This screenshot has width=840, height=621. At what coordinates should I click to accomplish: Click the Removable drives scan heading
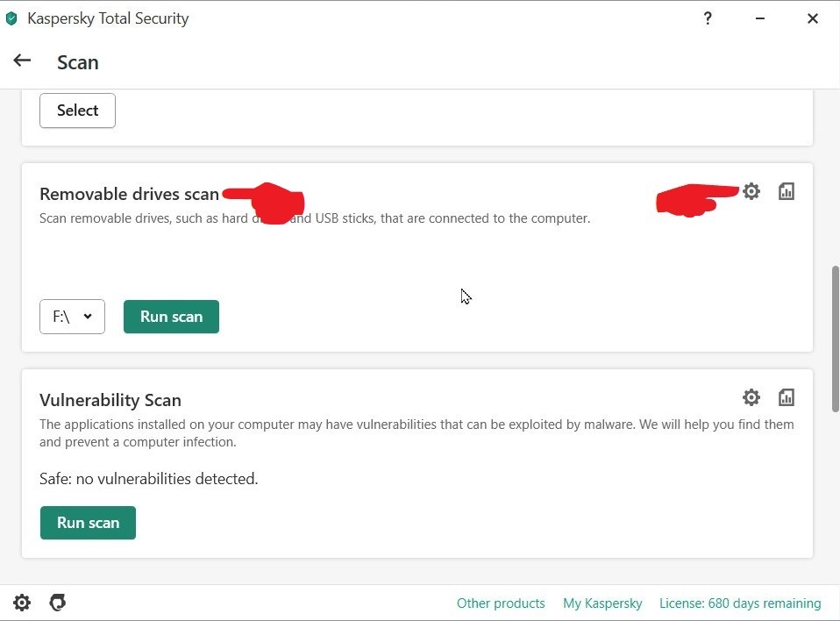click(x=129, y=195)
